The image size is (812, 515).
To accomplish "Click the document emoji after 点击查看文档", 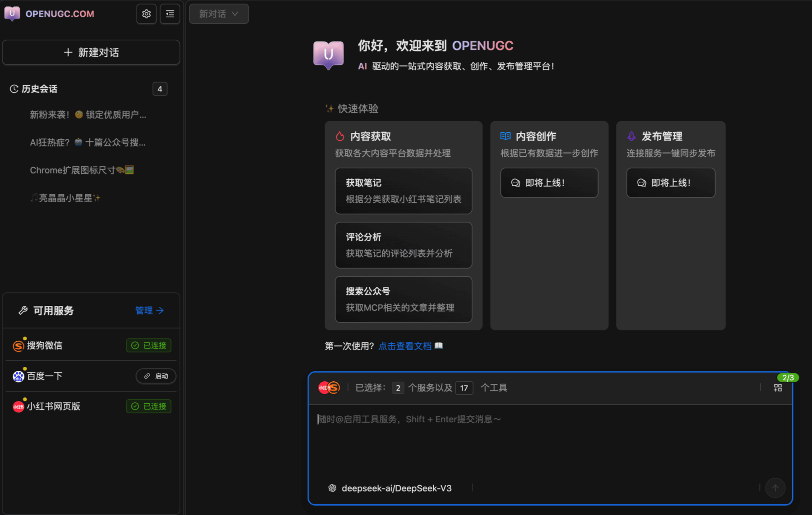I will tap(439, 346).
